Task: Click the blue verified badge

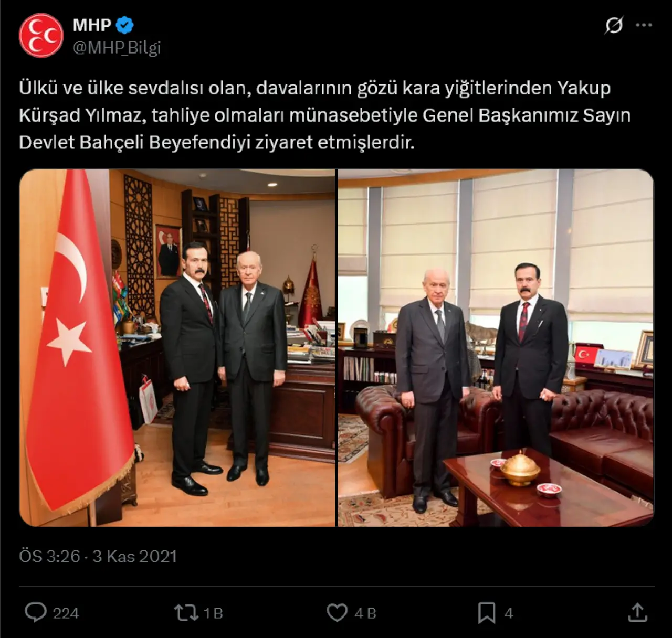Action: point(125,25)
